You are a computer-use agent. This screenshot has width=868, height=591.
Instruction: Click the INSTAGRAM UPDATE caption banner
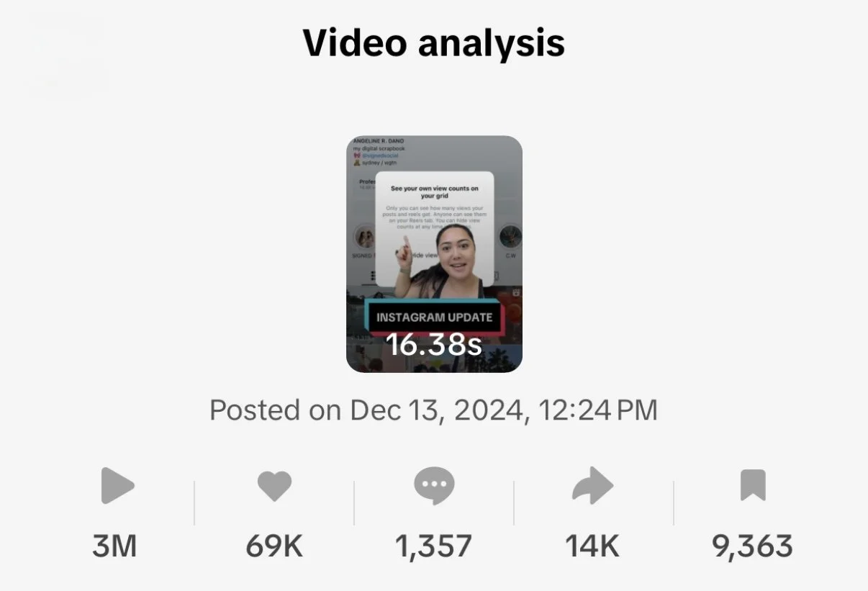(434, 317)
